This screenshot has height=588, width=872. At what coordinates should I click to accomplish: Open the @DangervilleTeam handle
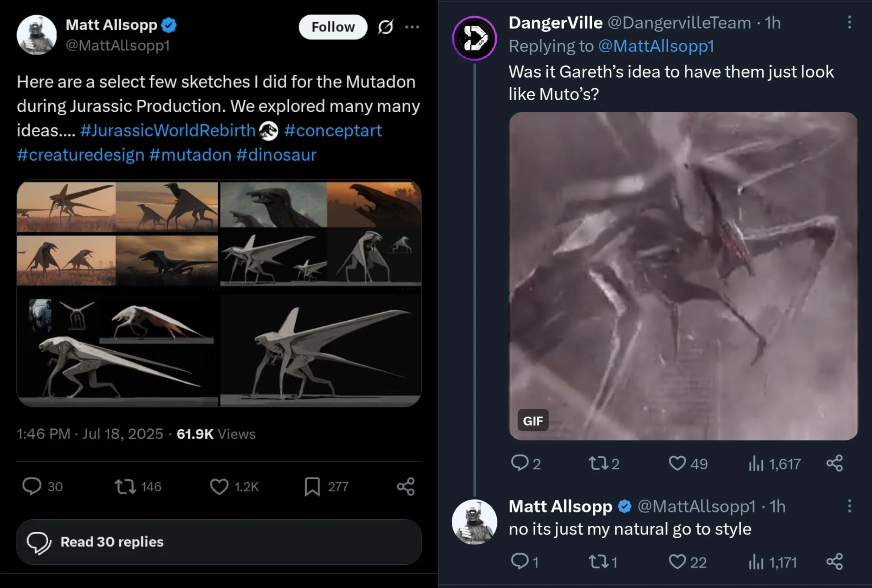(679, 23)
